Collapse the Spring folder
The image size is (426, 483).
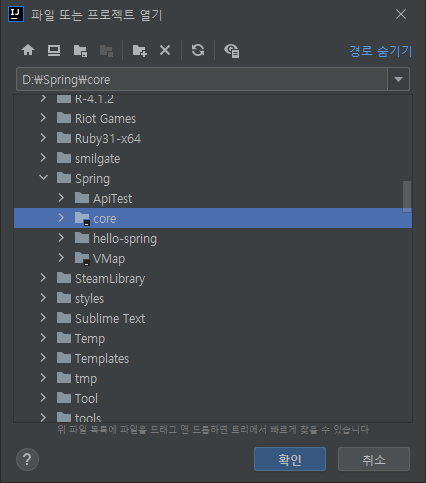pos(43,178)
